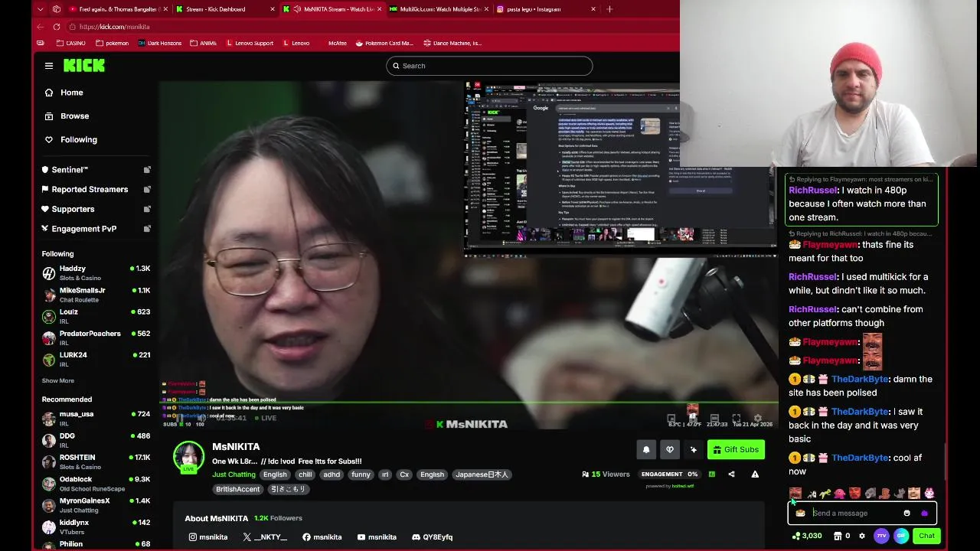Click the Just Chatting category link
The height and width of the screenshot is (551, 980).
[x=234, y=474]
